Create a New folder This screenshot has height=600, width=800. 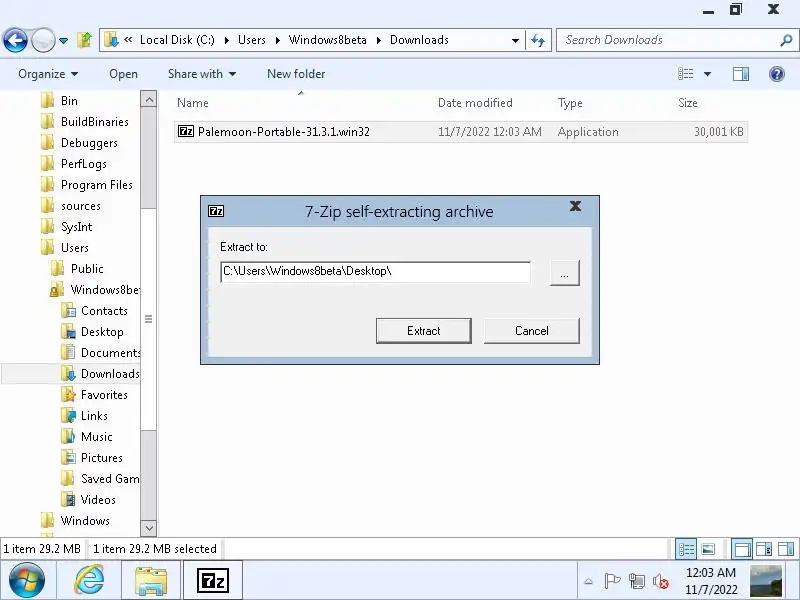296,74
